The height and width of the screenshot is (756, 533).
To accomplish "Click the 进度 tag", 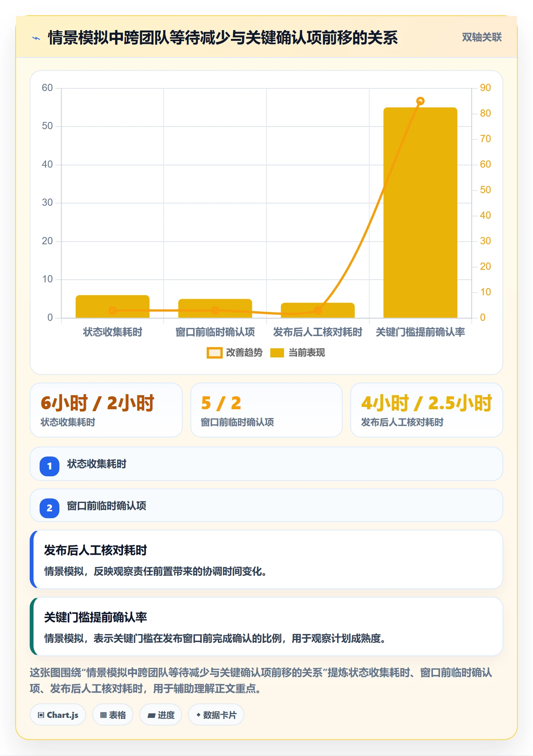I will [x=161, y=715].
